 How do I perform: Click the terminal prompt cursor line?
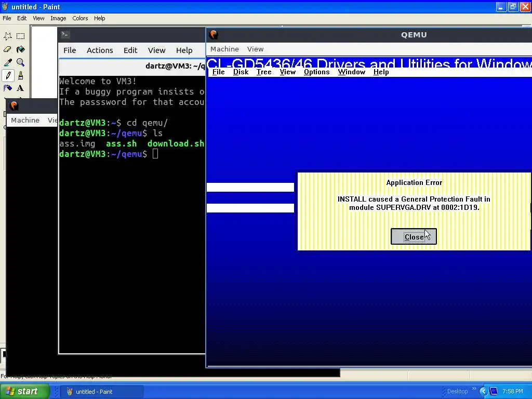[109, 154]
